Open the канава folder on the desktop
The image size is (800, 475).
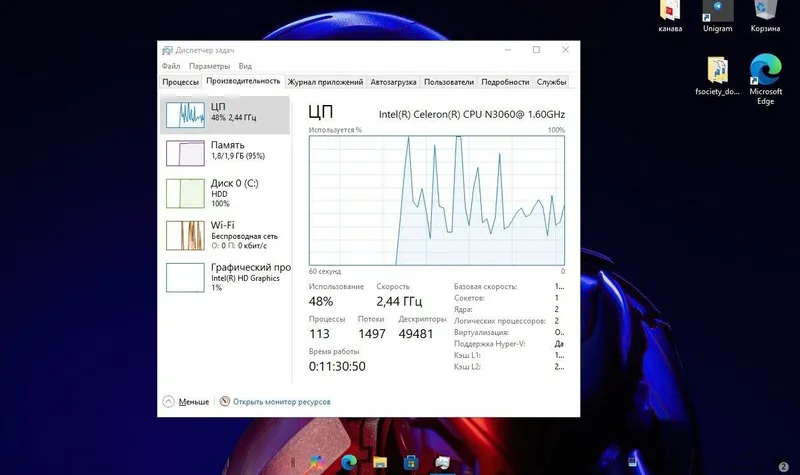[670, 17]
